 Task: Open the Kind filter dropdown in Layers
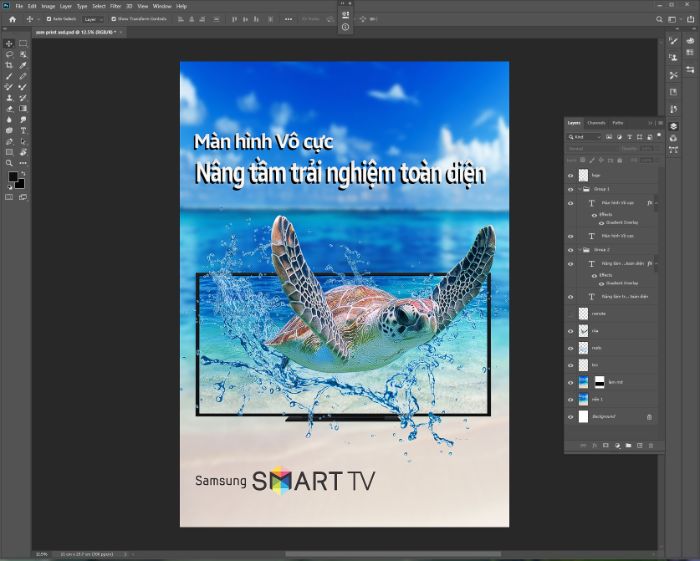585,137
